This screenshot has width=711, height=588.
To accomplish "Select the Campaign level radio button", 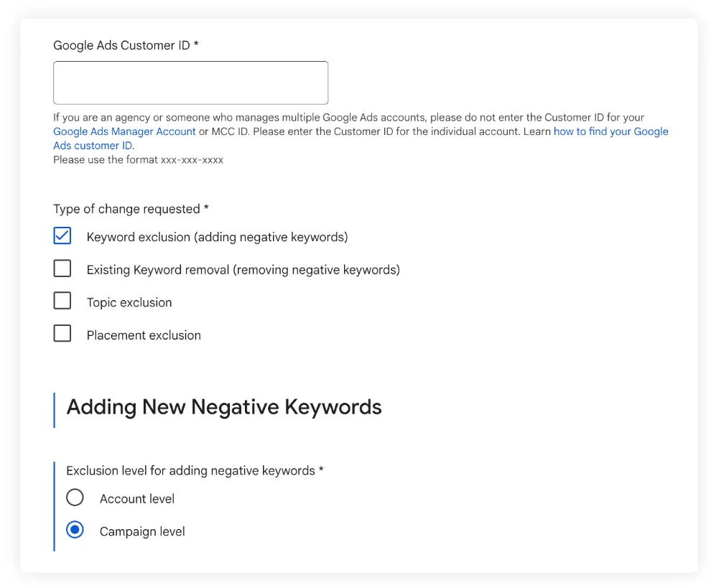I will click(75, 530).
